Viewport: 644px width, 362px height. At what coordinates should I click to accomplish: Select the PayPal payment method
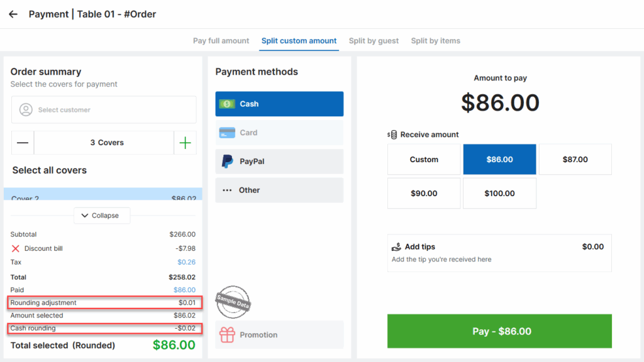coord(279,162)
